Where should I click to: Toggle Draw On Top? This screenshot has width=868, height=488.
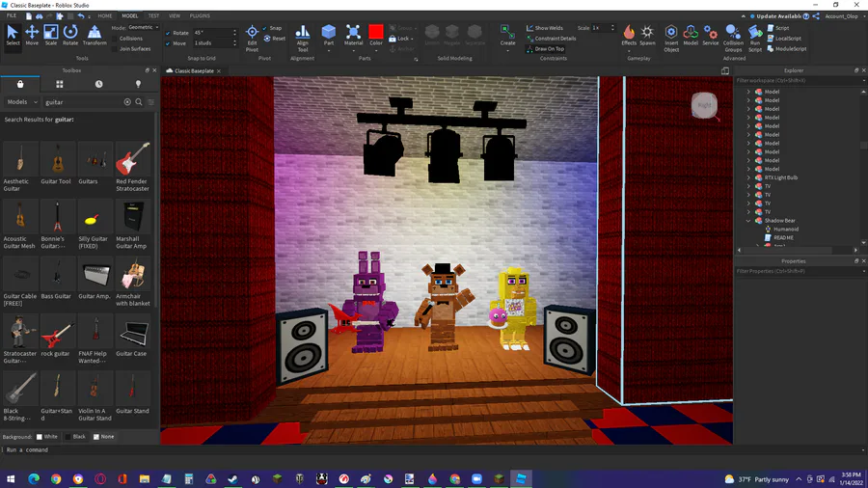pyautogui.click(x=545, y=48)
